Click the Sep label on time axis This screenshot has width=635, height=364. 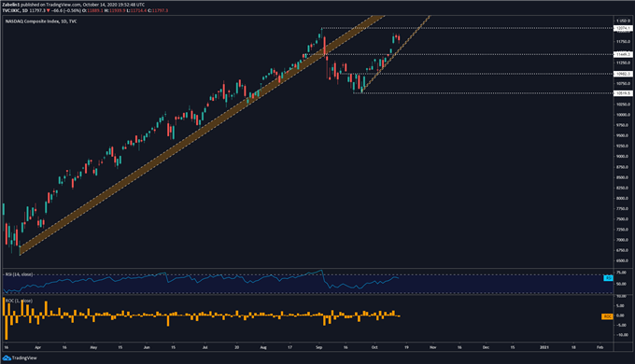pyautogui.click(x=319, y=347)
